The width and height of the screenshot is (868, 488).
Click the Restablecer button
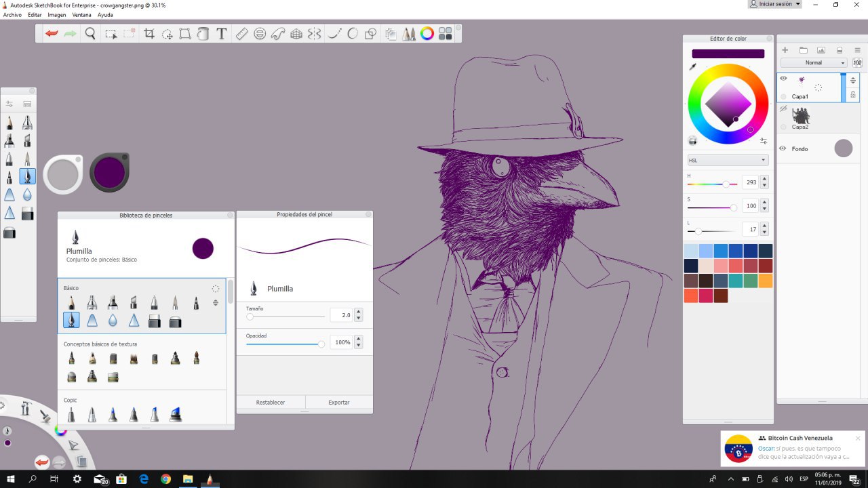click(271, 403)
